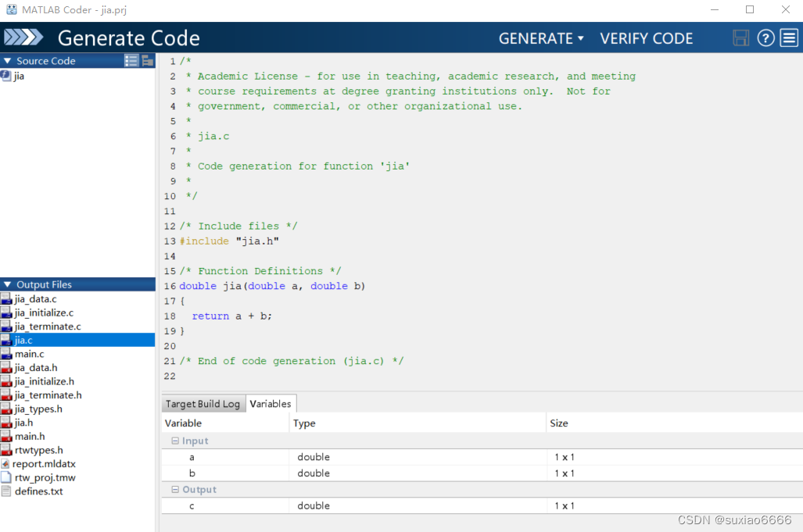The width and height of the screenshot is (803, 532).
Task: Click the main.c file icon
Action: point(6,354)
